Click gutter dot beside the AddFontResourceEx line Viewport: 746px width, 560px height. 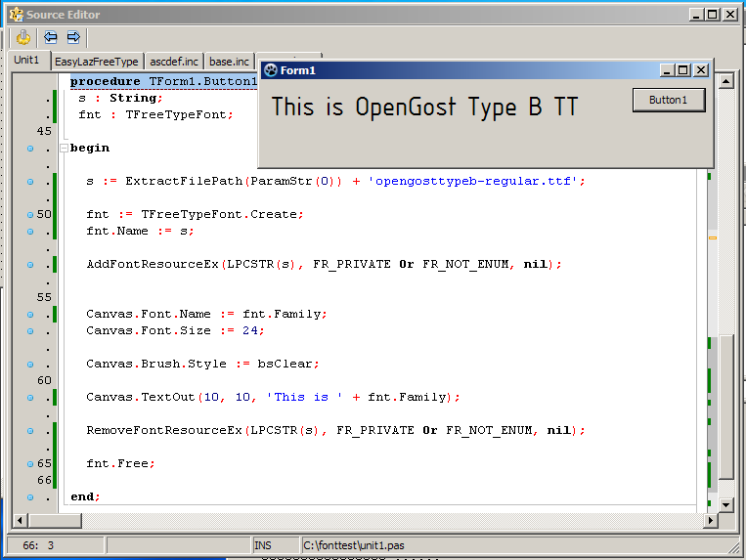(x=30, y=264)
